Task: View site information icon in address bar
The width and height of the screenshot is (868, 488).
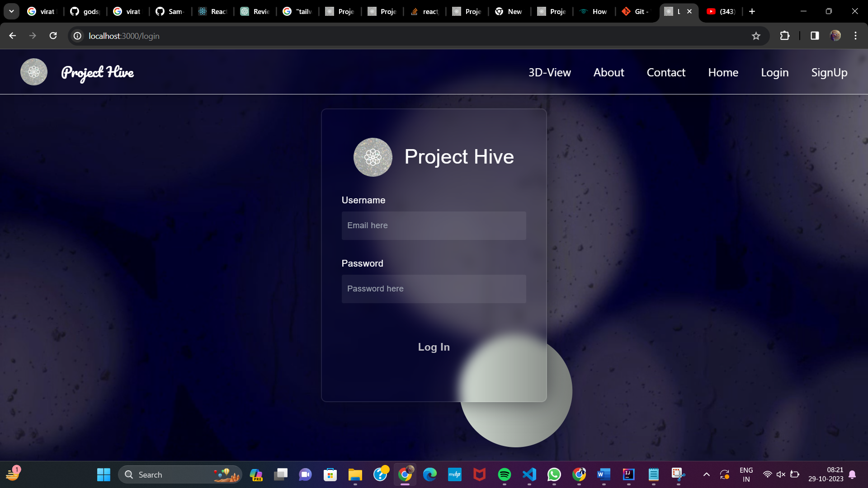Action: pyautogui.click(x=78, y=36)
